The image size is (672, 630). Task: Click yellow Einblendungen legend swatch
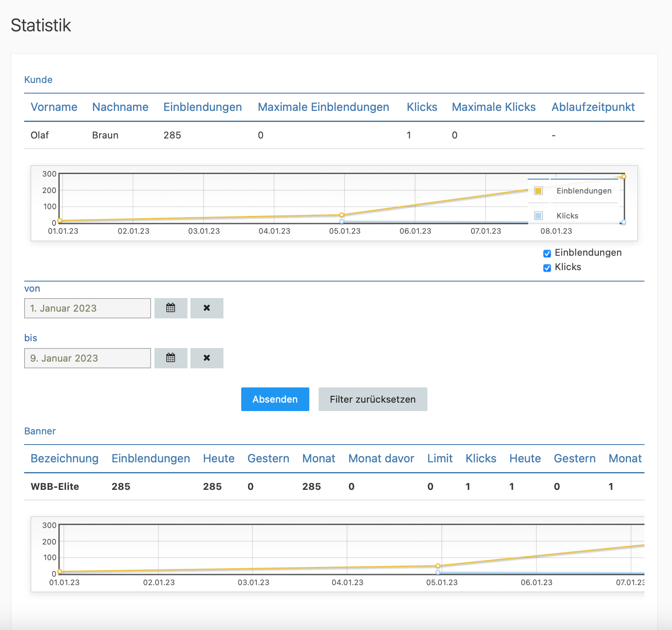click(538, 191)
